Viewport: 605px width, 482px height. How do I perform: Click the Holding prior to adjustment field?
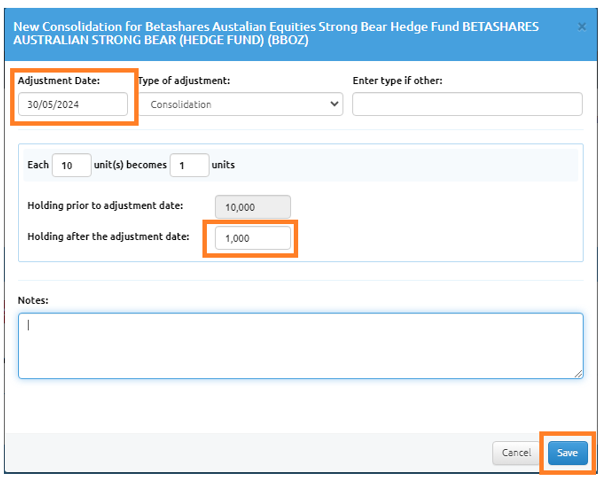(253, 207)
